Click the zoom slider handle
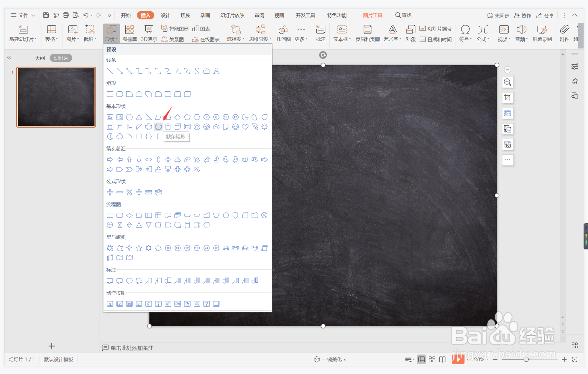This screenshot has height=374, width=588. [526, 359]
